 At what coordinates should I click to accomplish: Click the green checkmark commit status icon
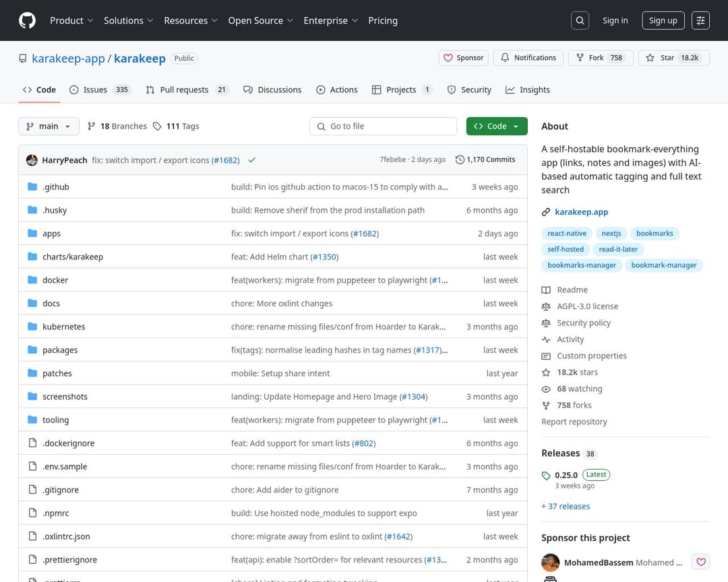pos(251,160)
